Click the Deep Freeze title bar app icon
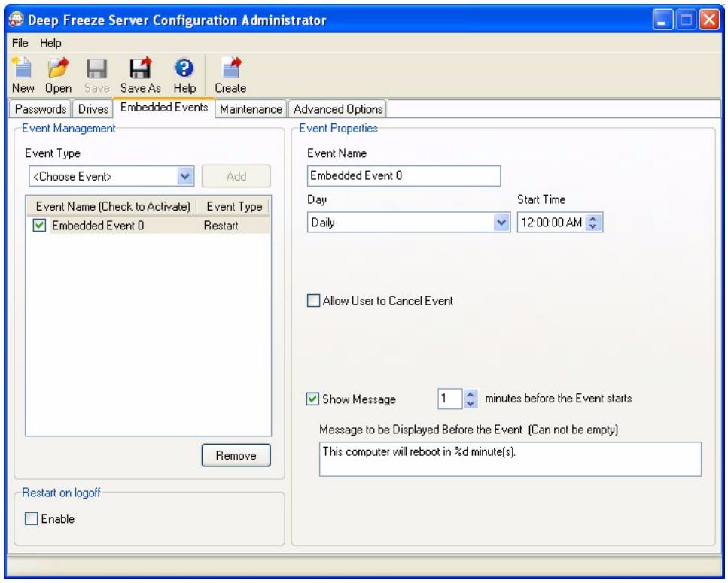 click(17, 20)
